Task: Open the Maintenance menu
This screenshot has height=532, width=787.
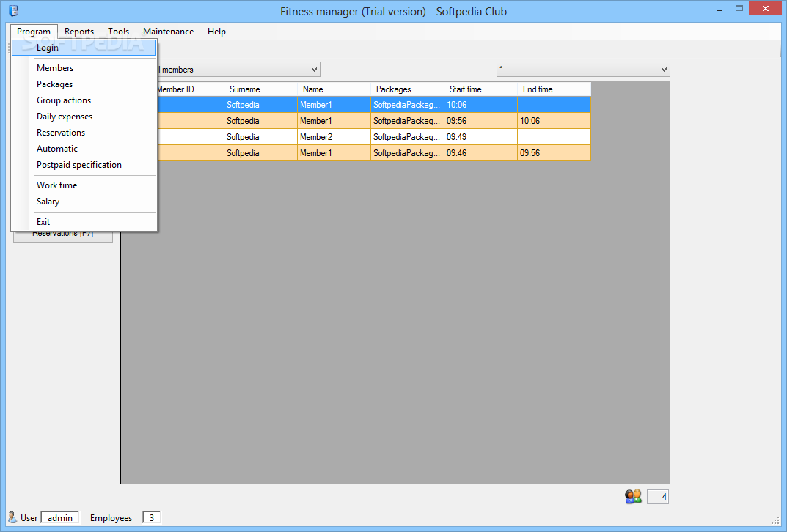Action: click(168, 31)
